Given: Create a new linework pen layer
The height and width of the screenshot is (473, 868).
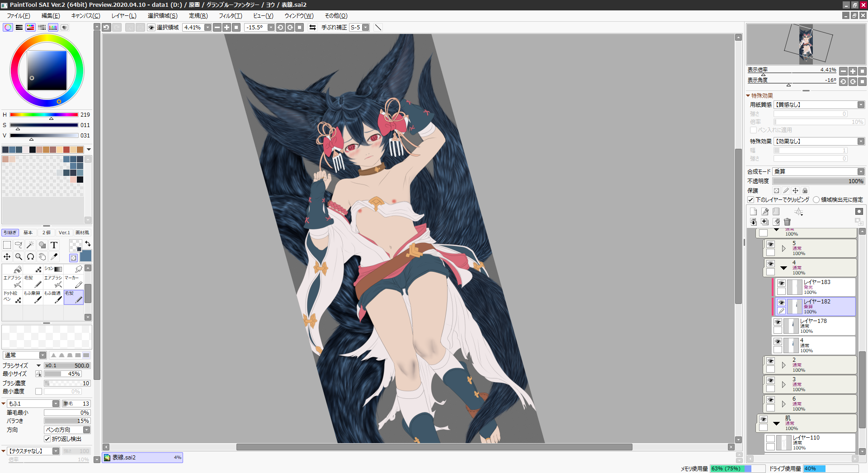Looking at the screenshot, I should point(765,211).
